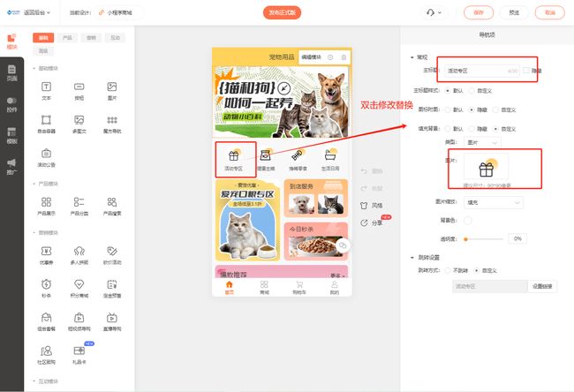Select the 砍价活动 bargain module
This screenshot has width=574, height=392.
point(112,255)
